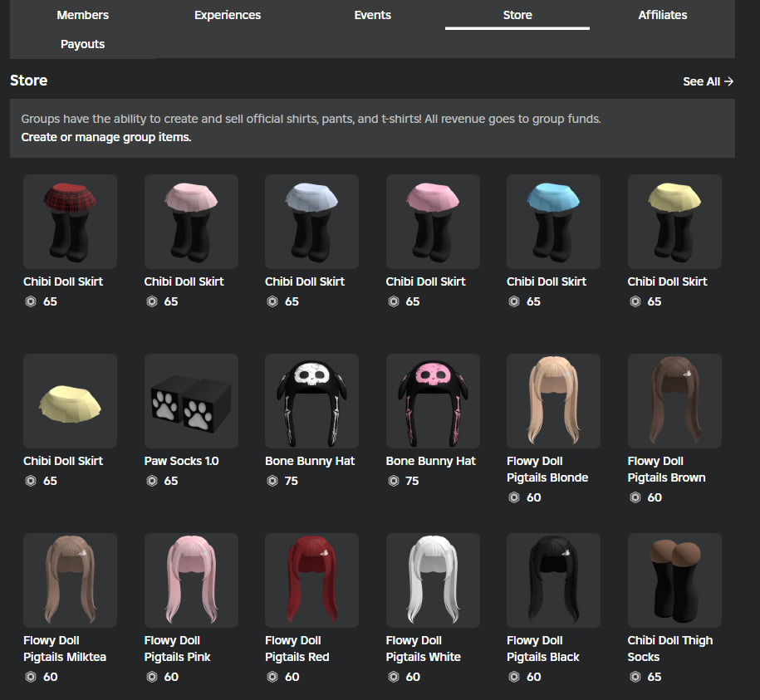Image resolution: width=760 pixels, height=700 pixels.
Task: Switch to the Payouts tab
Action: (x=82, y=43)
